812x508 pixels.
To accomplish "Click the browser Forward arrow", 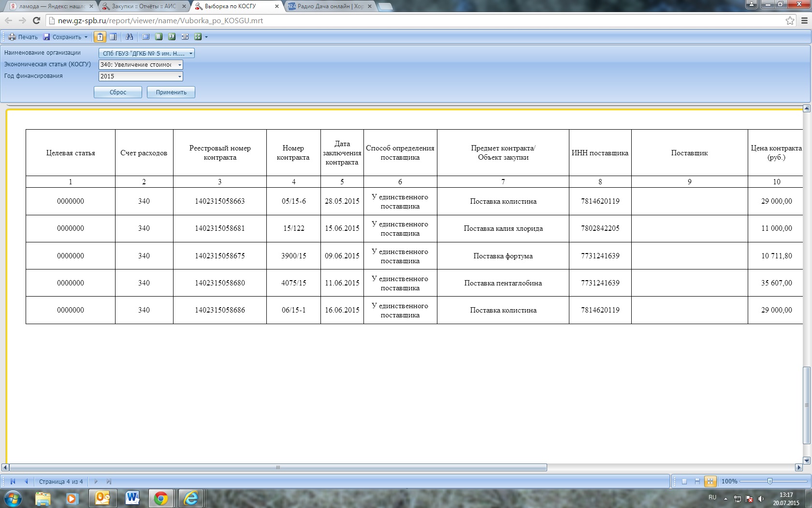I will [x=22, y=20].
